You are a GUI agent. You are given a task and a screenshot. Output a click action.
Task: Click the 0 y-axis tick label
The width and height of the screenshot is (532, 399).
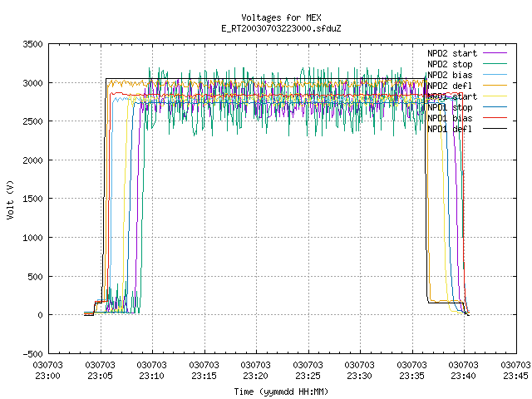tap(41, 315)
